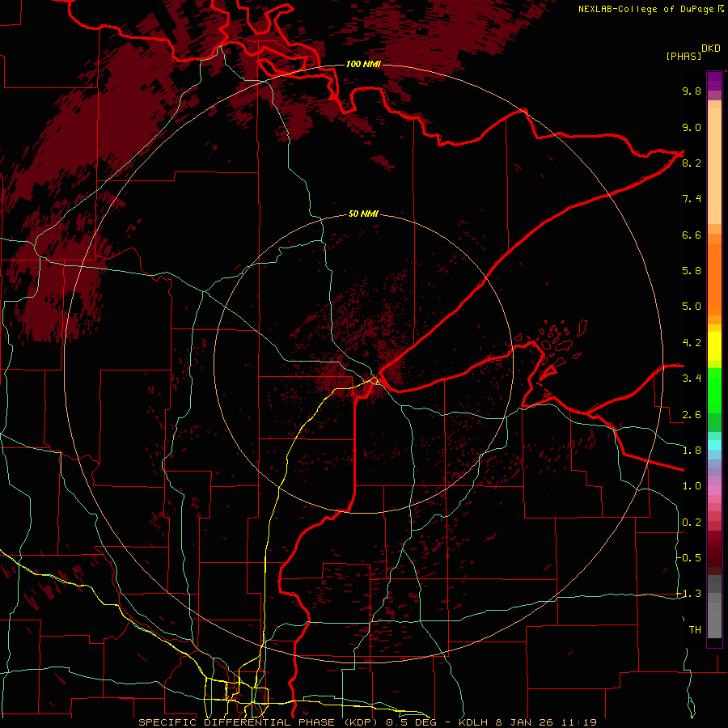This screenshot has width=728, height=728.
Task: Click the 5.8 scale value
Action: pyautogui.click(x=692, y=271)
